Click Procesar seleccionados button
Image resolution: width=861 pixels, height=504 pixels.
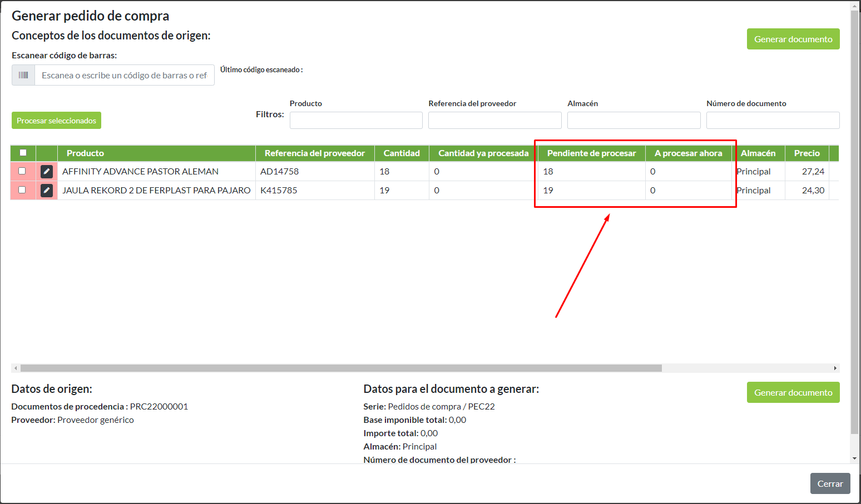click(x=56, y=121)
